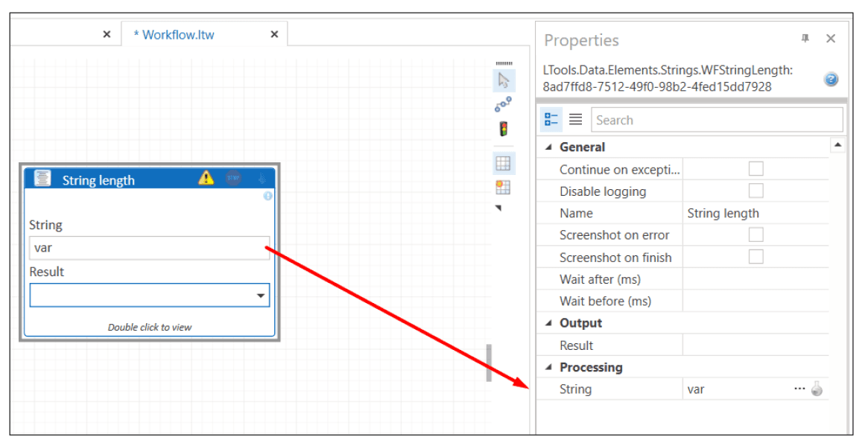Open ellipsis editor for String property
The width and height of the screenshot is (868, 443).
(799, 389)
